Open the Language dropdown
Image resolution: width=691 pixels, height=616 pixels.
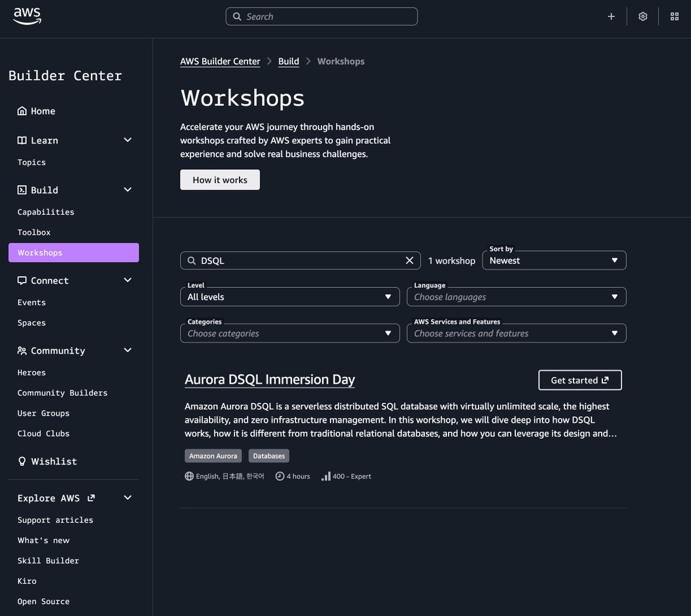tap(517, 296)
